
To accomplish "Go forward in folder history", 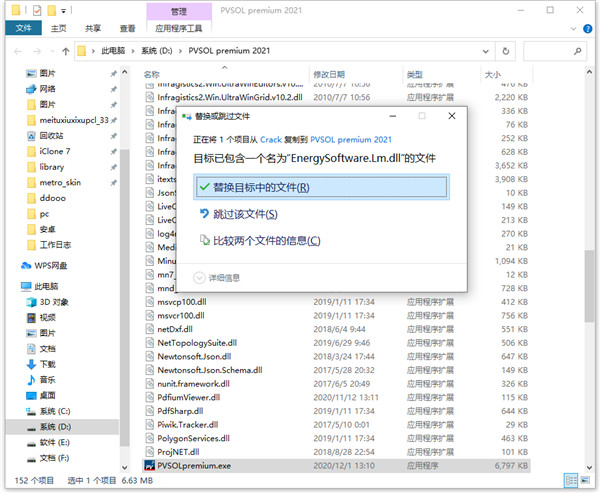I will click(x=37, y=51).
